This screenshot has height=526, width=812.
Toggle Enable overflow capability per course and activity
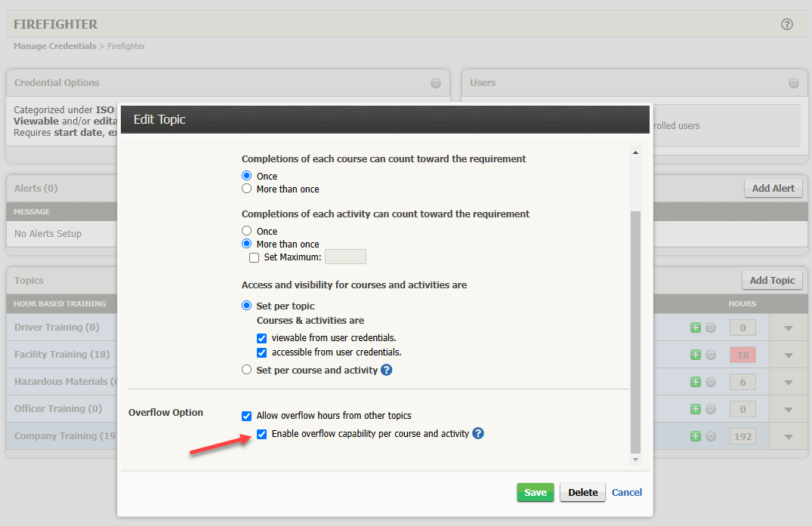coord(262,434)
